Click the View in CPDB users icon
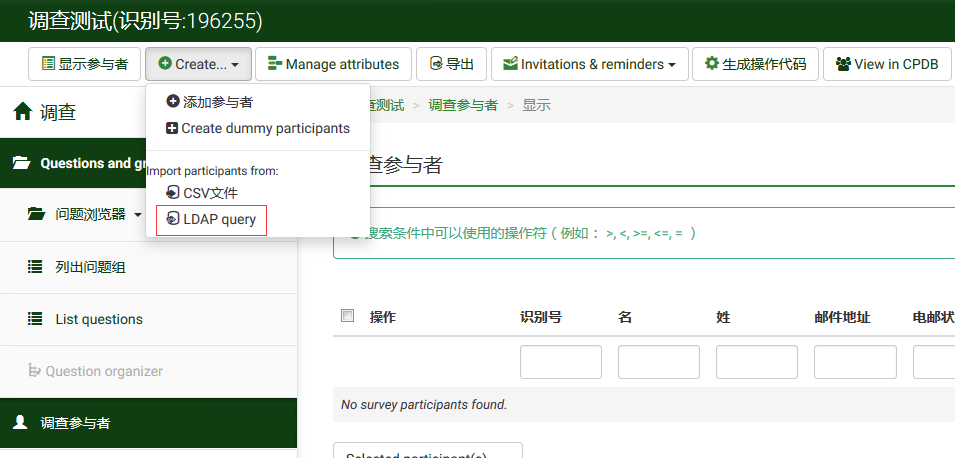Screen dimensions: 955x458 pyautogui.click(x=843, y=64)
